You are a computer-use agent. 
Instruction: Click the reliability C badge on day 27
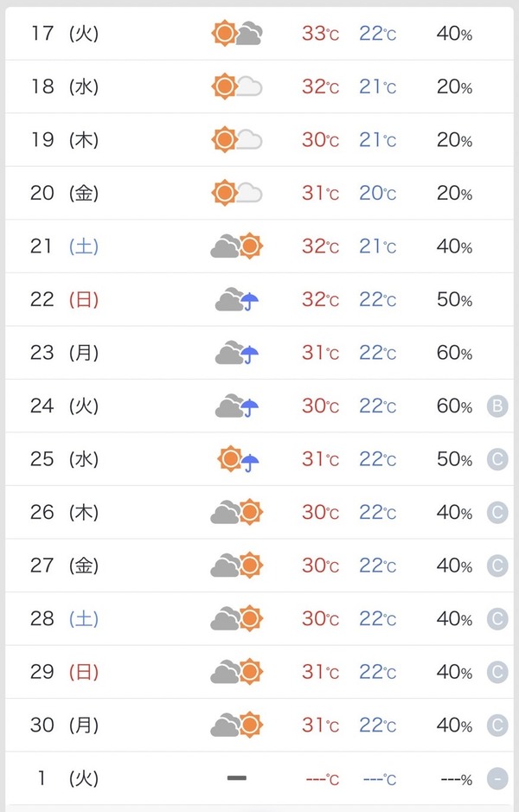click(497, 566)
